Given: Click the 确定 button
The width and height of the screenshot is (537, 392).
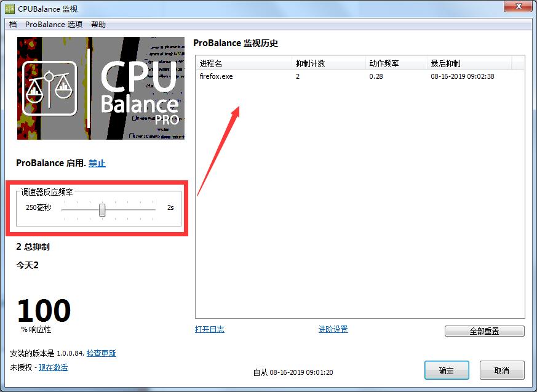Looking at the screenshot, I should click(447, 370).
